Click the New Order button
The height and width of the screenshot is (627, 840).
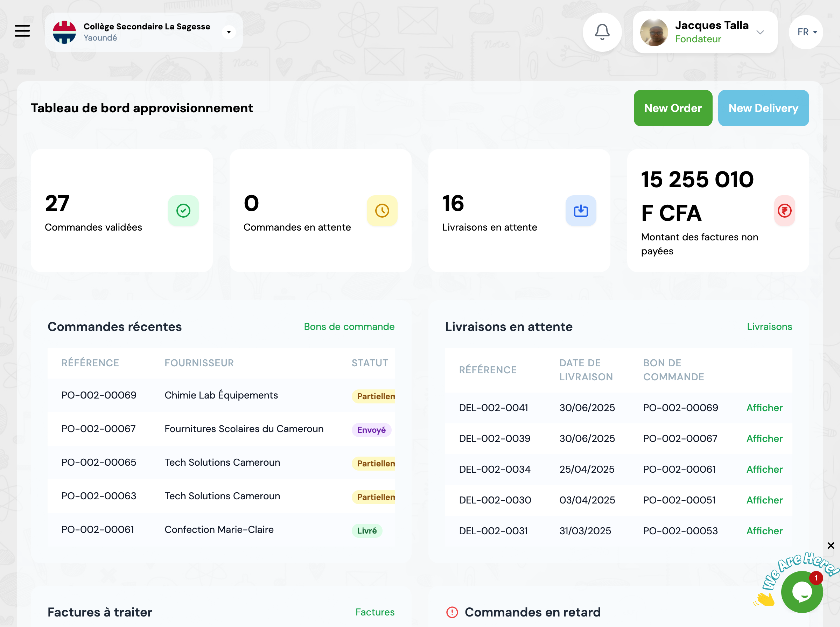[x=673, y=108]
